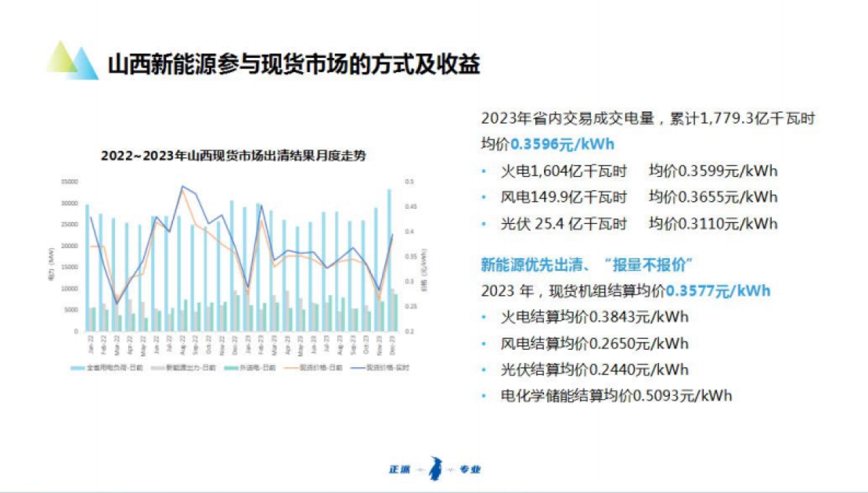
Task: Click the blue triangle logo near heading
Action: (82, 61)
